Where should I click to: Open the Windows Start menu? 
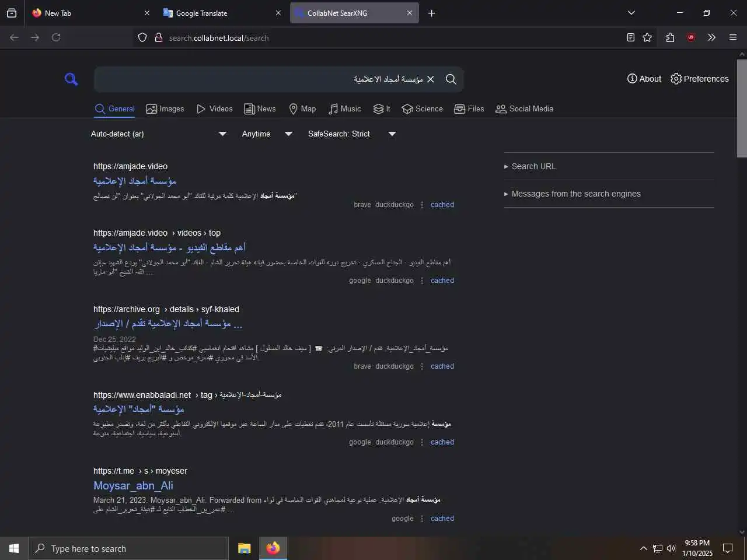tap(14, 548)
